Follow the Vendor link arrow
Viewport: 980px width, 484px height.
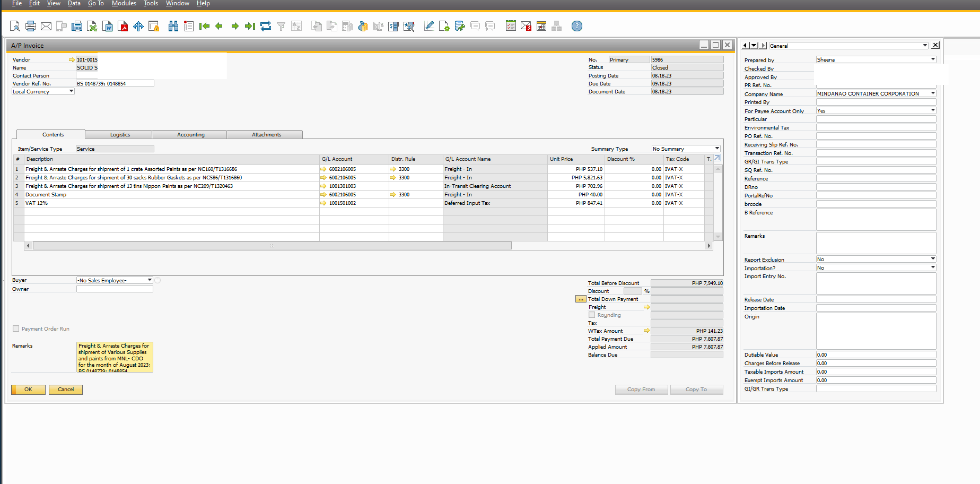[x=72, y=60]
